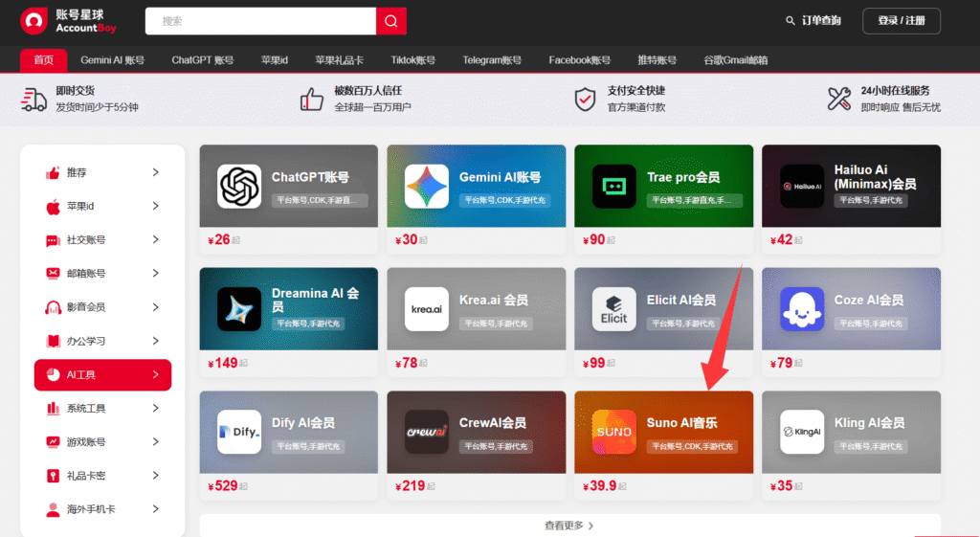
Task: Click the ChatGPT logo icon
Action: click(x=239, y=187)
